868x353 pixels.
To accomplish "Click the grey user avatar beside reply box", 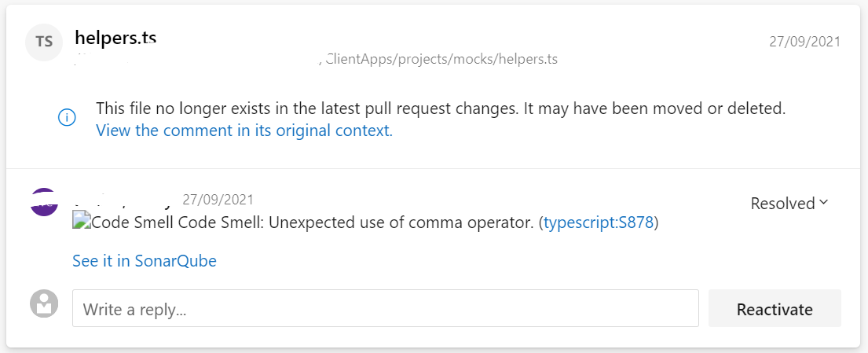I will [x=44, y=303].
